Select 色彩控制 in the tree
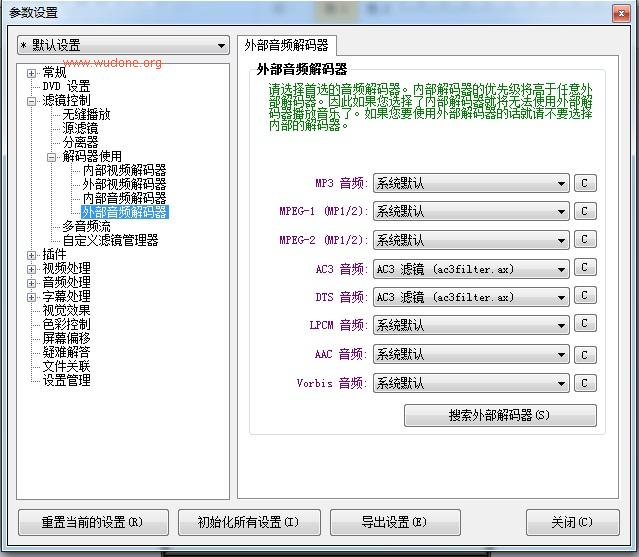The height and width of the screenshot is (557, 639). point(66,324)
